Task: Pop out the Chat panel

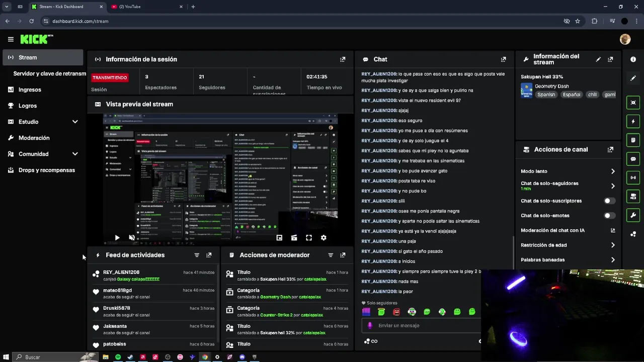Action: pyautogui.click(x=503, y=59)
